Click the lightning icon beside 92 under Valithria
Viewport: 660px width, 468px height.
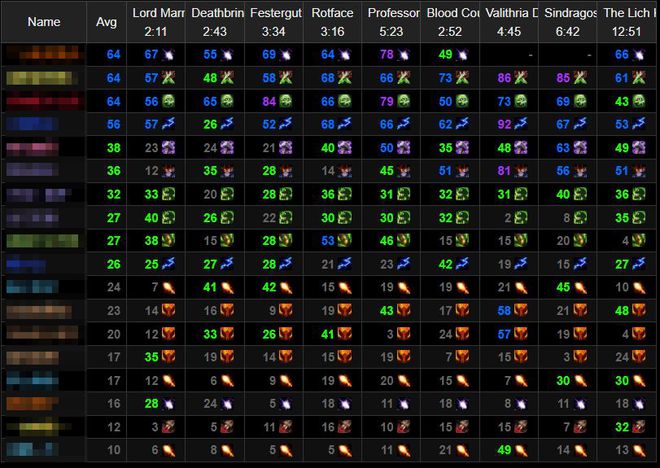(522, 124)
